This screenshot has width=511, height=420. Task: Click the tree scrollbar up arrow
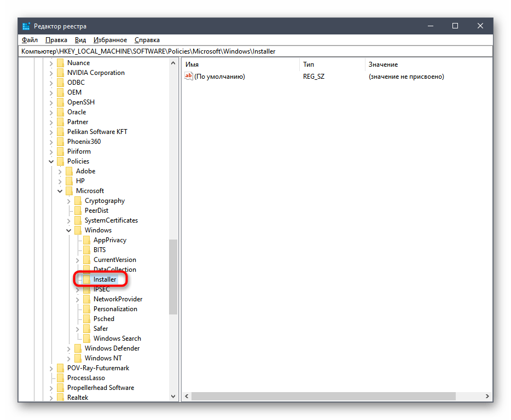173,63
